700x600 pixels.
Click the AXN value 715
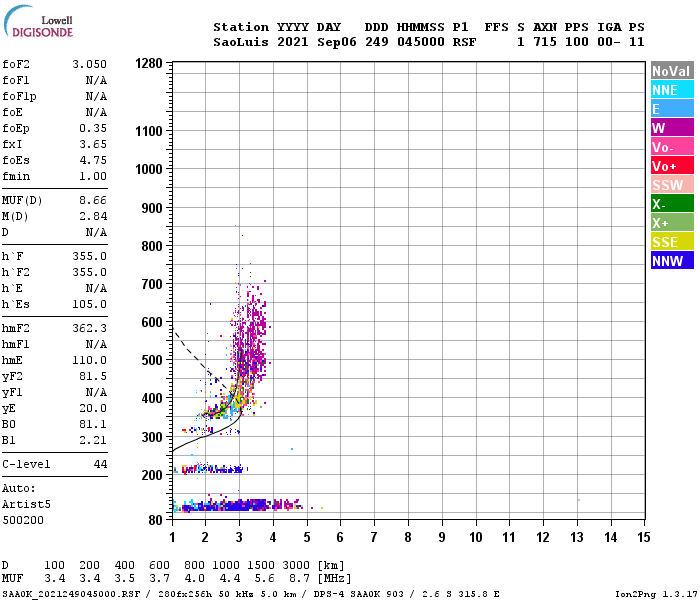tap(545, 42)
